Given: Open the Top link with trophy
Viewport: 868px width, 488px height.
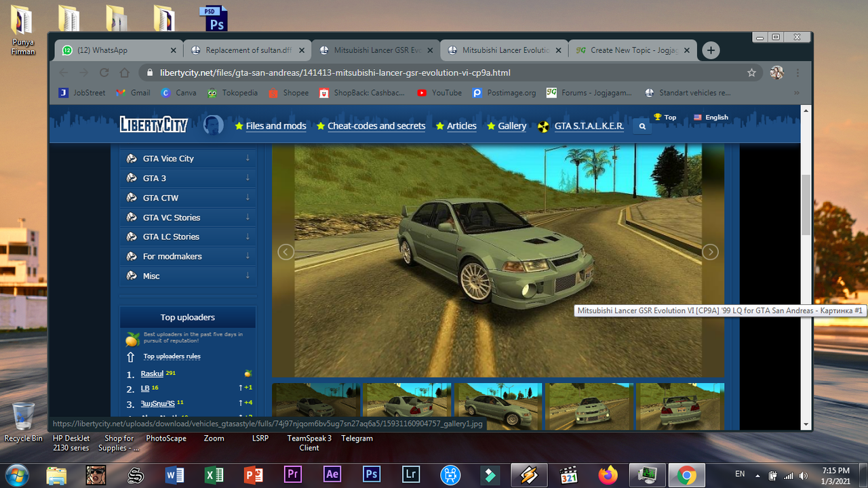Looking at the screenshot, I should 665,117.
